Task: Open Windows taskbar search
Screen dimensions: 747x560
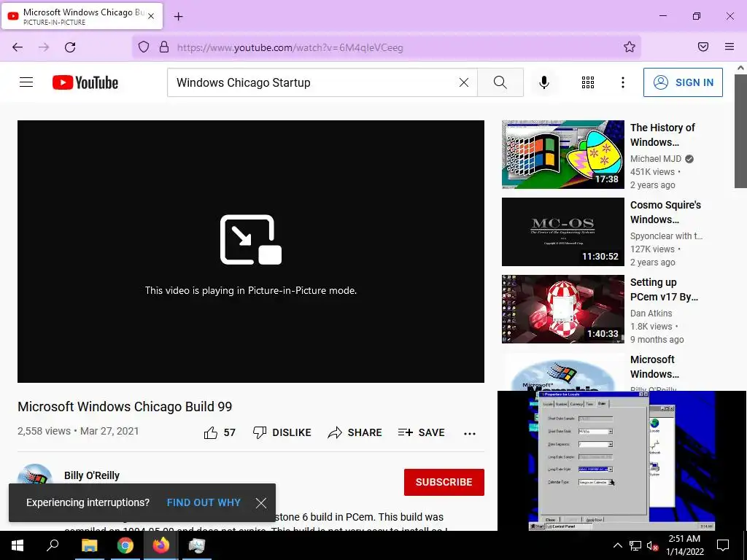Action: (x=53, y=545)
